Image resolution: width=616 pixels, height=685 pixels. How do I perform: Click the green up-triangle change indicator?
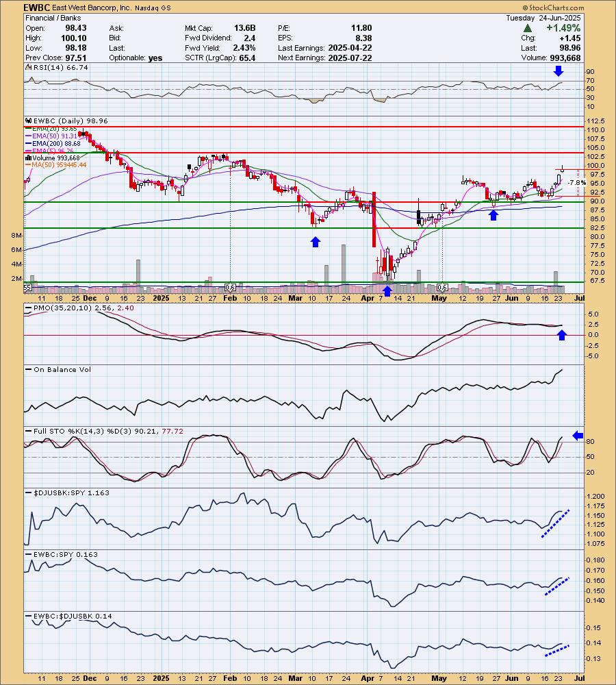coord(528,28)
